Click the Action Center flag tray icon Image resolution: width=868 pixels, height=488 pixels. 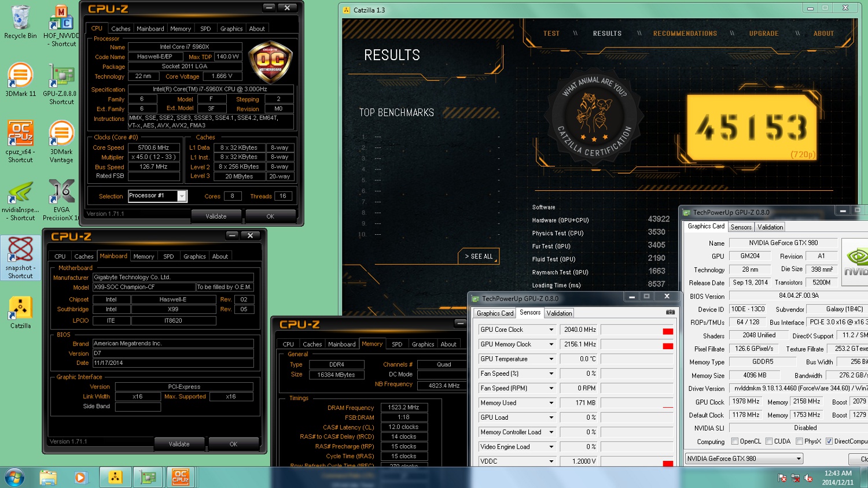coord(782,478)
